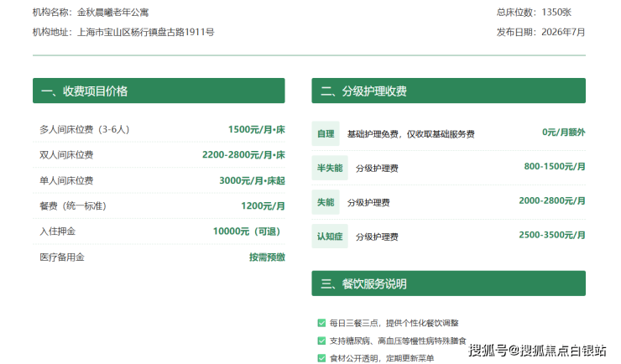Screen dimensions: 621x364
Task: Click the 机构地址 address line
Action: pos(123,32)
